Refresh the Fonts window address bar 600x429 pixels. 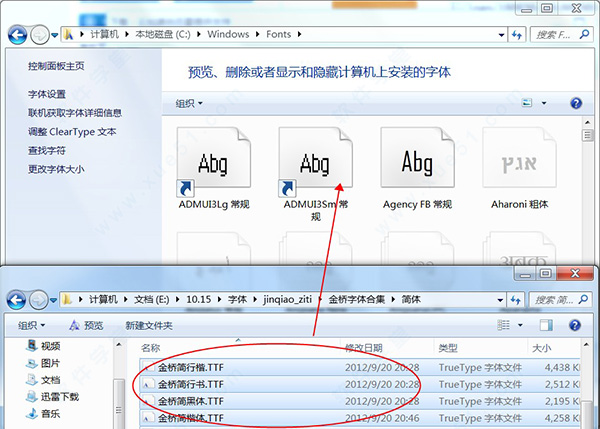(x=517, y=35)
